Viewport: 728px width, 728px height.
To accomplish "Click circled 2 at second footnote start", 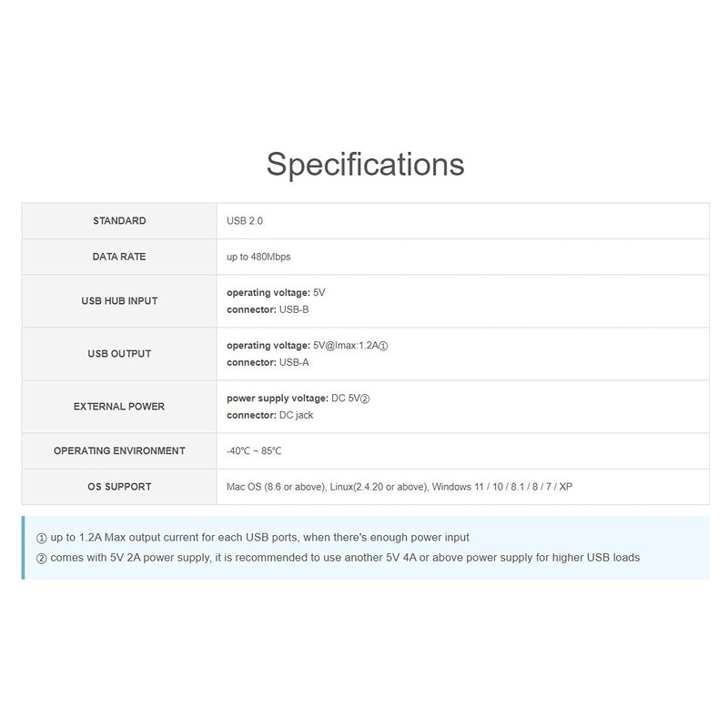I will click(42, 558).
